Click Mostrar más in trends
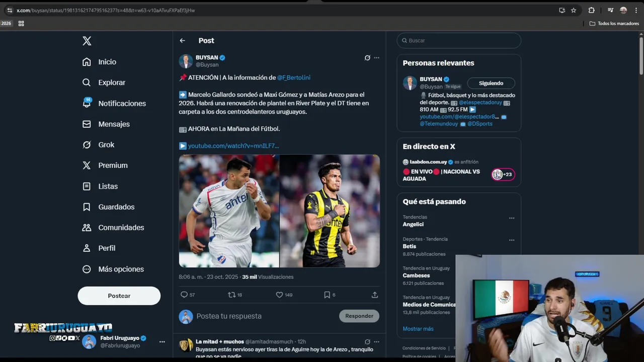Screen dimensions: 644x362 point(418,329)
